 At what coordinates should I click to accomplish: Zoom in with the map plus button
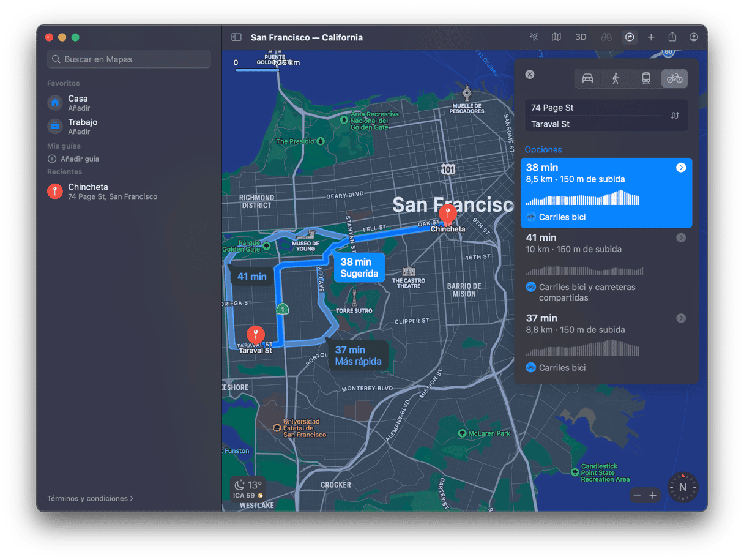click(653, 495)
